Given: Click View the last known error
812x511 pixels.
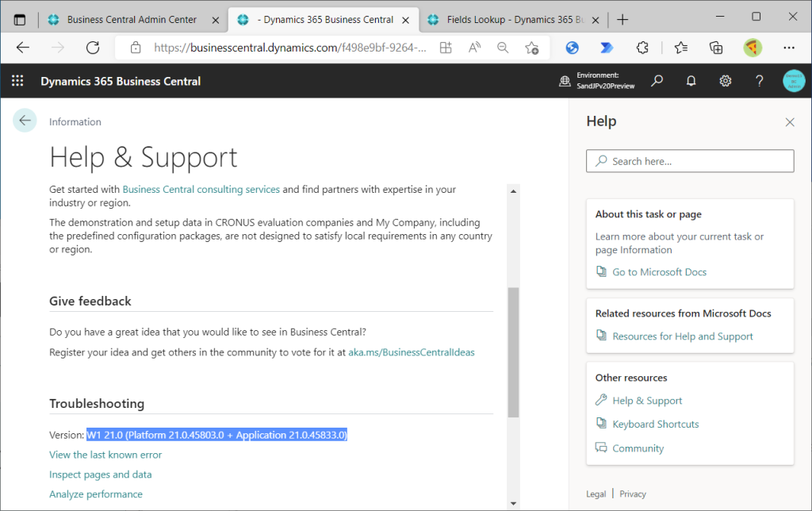Looking at the screenshot, I should click(105, 455).
